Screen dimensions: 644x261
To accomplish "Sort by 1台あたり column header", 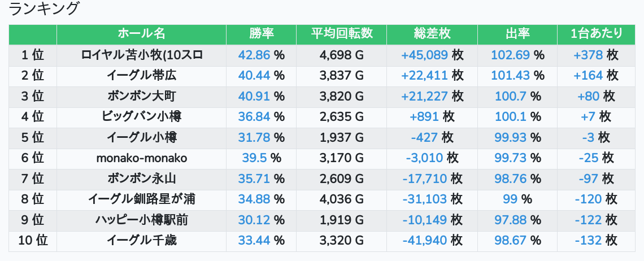I will pyautogui.click(x=596, y=34).
